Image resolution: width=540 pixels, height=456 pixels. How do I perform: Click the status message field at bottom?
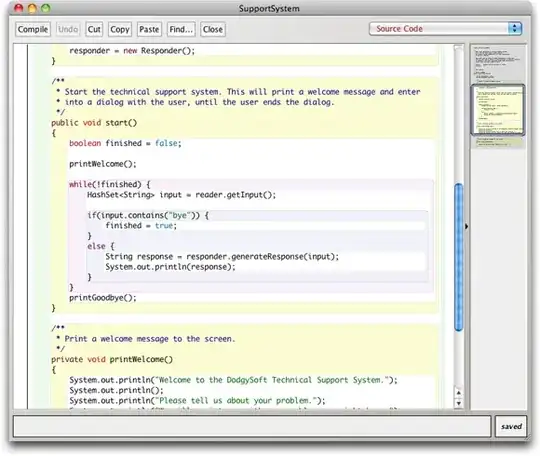[x=252, y=426]
